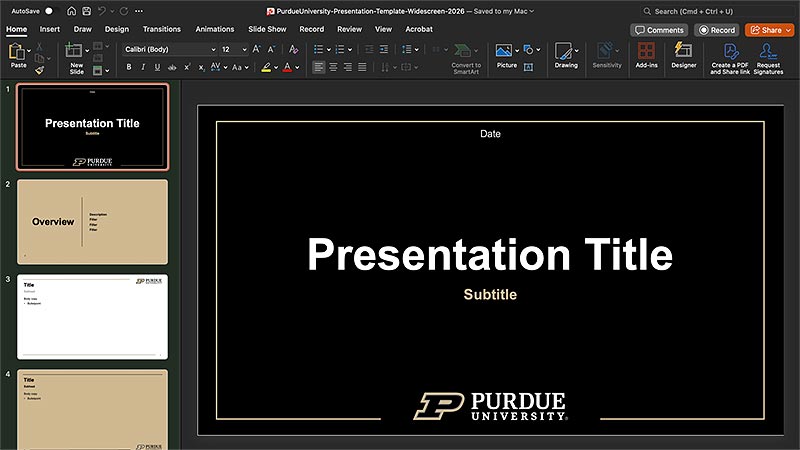
Task: Click the Shapes icon
Action: [529, 49]
